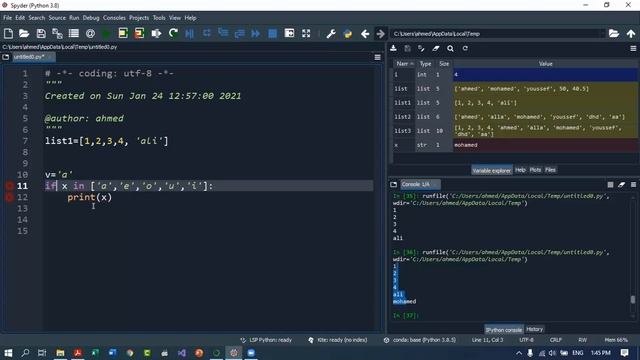Image resolution: width=640 pixels, height=360 pixels.
Task: Click the @ symbol finder icon
Action: click(x=90, y=33)
